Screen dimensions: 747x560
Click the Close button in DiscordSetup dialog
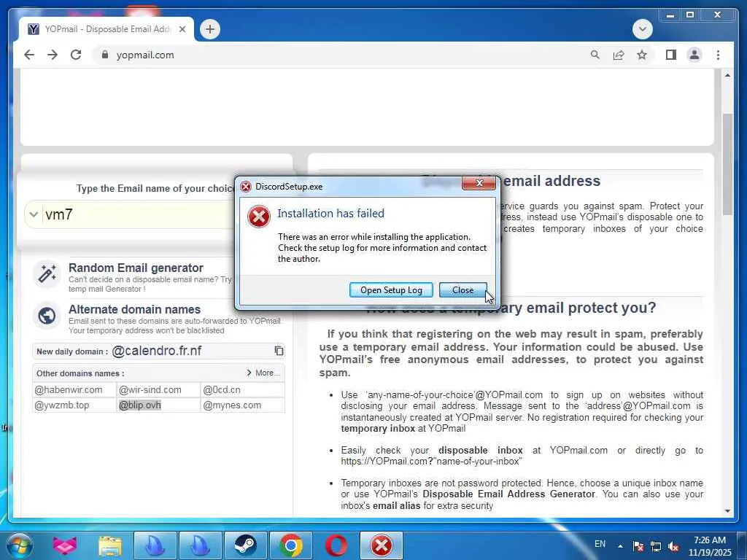click(462, 290)
